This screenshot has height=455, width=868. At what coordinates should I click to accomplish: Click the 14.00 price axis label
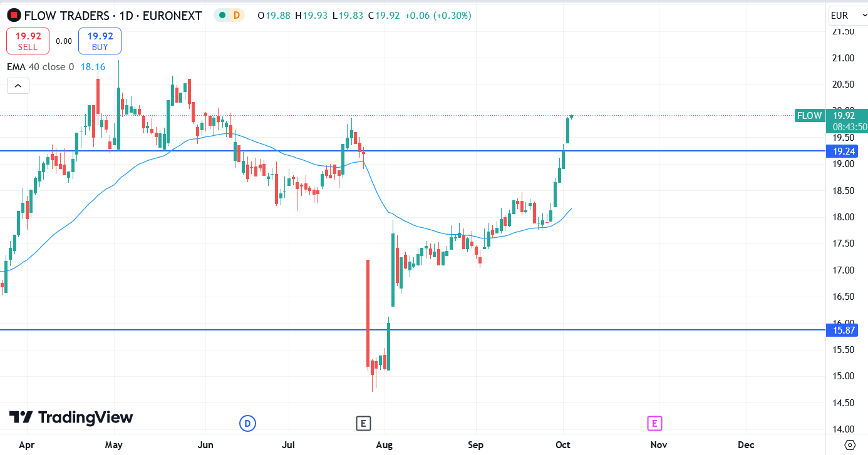tap(843, 429)
